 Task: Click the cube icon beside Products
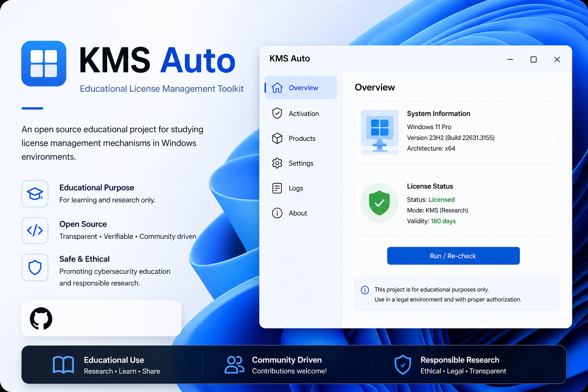tap(277, 138)
